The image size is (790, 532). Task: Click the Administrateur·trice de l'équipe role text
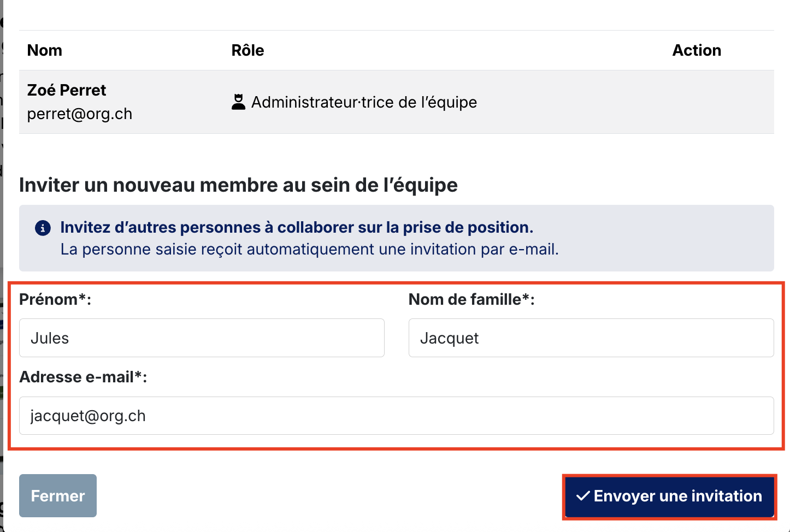[x=364, y=102]
